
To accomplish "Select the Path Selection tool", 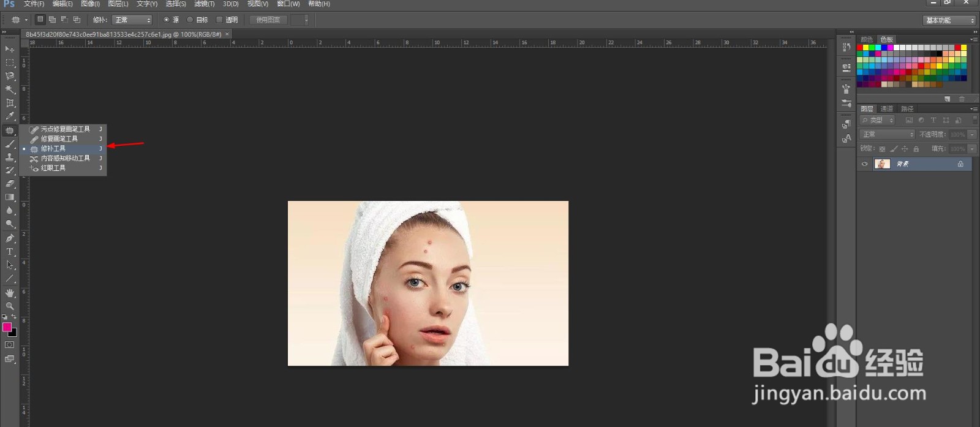I will pyautogui.click(x=10, y=265).
